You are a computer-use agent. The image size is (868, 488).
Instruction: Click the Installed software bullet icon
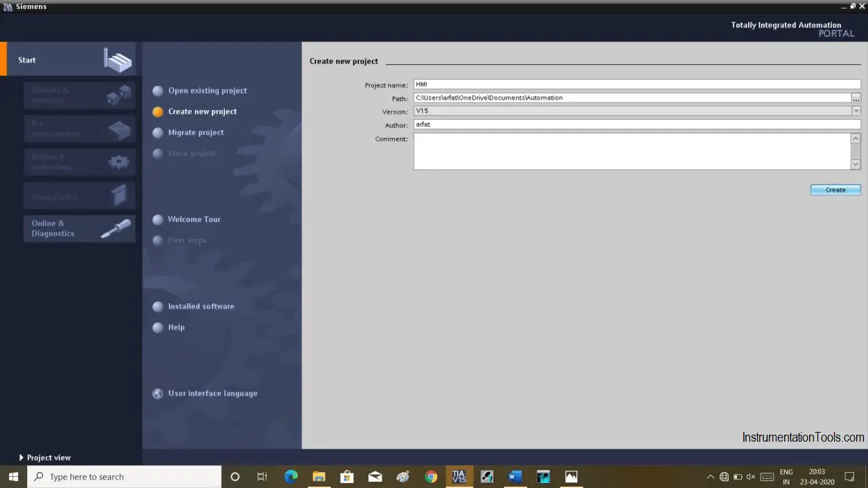158,307
